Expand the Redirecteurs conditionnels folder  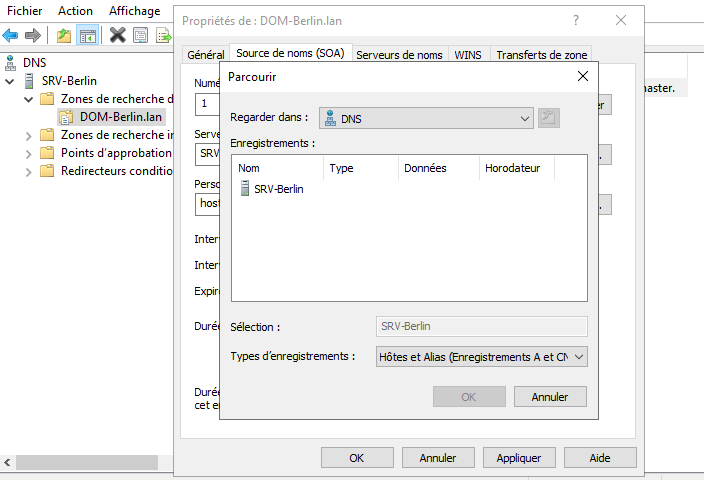pos(27,171)
